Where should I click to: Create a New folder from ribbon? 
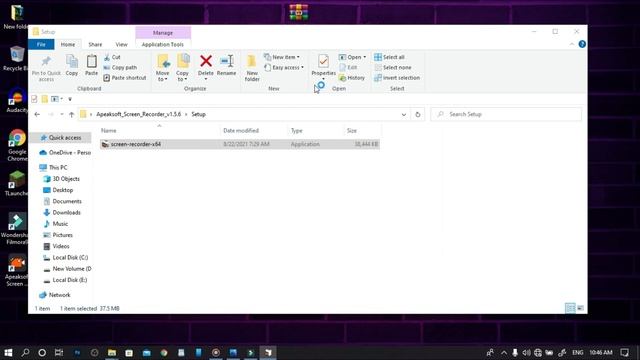(252, 68)
